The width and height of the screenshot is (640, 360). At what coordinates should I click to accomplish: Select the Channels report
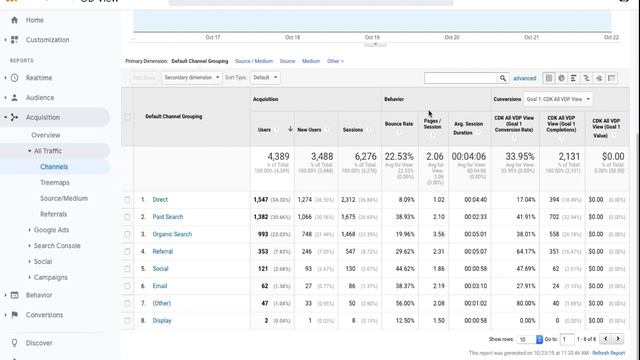point(54,167)
